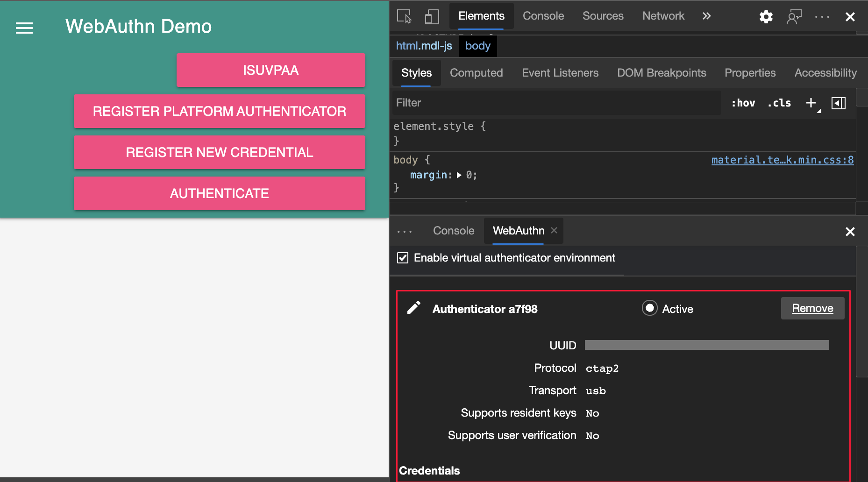
Task: Open the material.te…k.min.css:8 link
Action: (782, 160)
